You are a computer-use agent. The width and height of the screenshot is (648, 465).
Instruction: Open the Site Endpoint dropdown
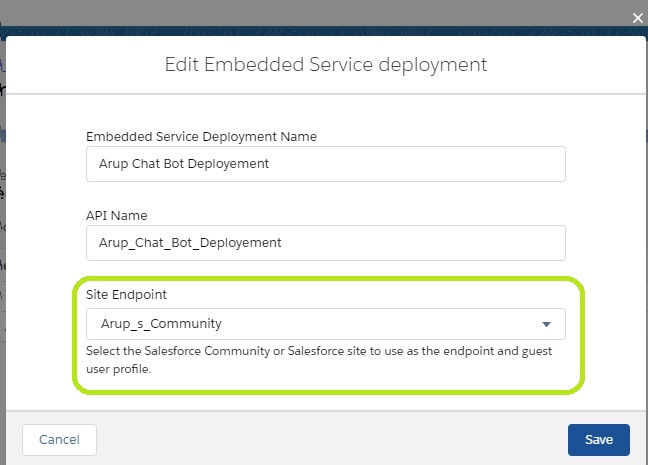click(326, 324)
